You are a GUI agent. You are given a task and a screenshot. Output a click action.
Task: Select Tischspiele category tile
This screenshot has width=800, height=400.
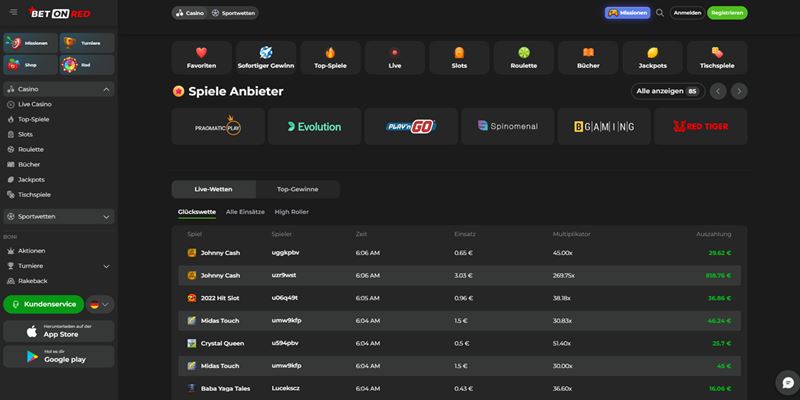tap(717, 58)
